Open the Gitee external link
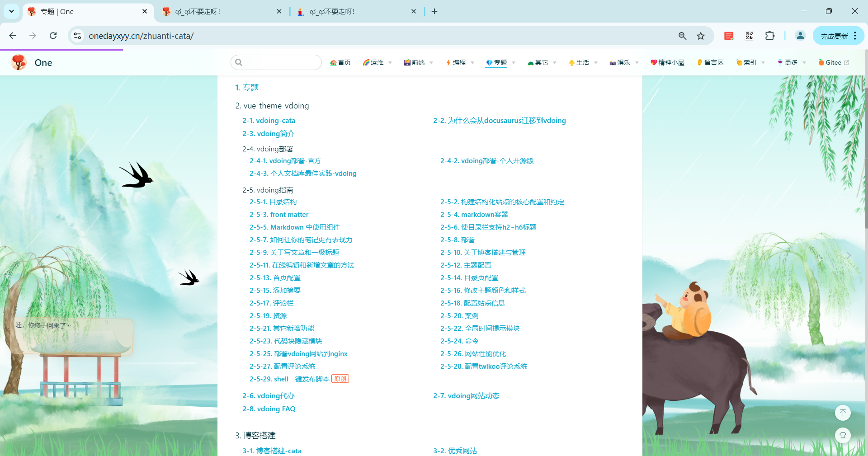This screenshot has width=868, height=456. 834,62
